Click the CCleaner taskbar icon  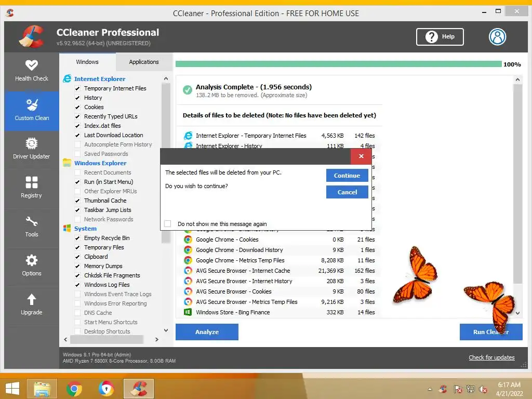pyautogui.click(x=138, y=389)
